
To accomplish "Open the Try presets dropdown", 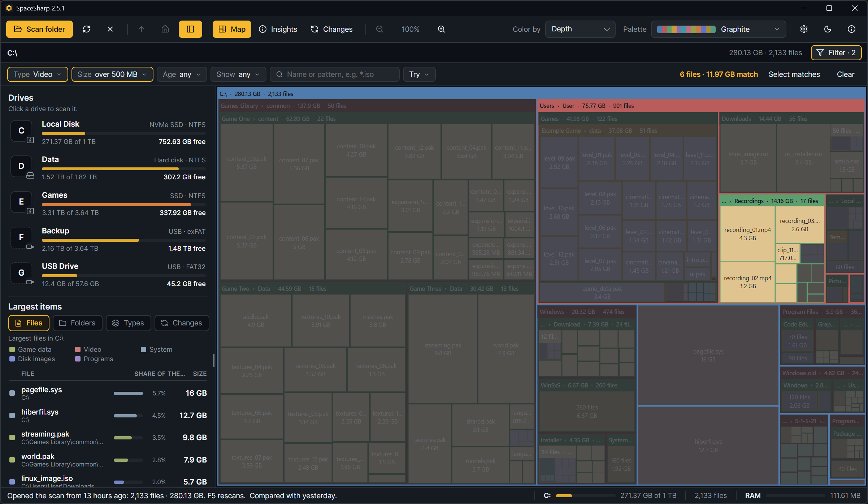I will click(x=419, y=74).
